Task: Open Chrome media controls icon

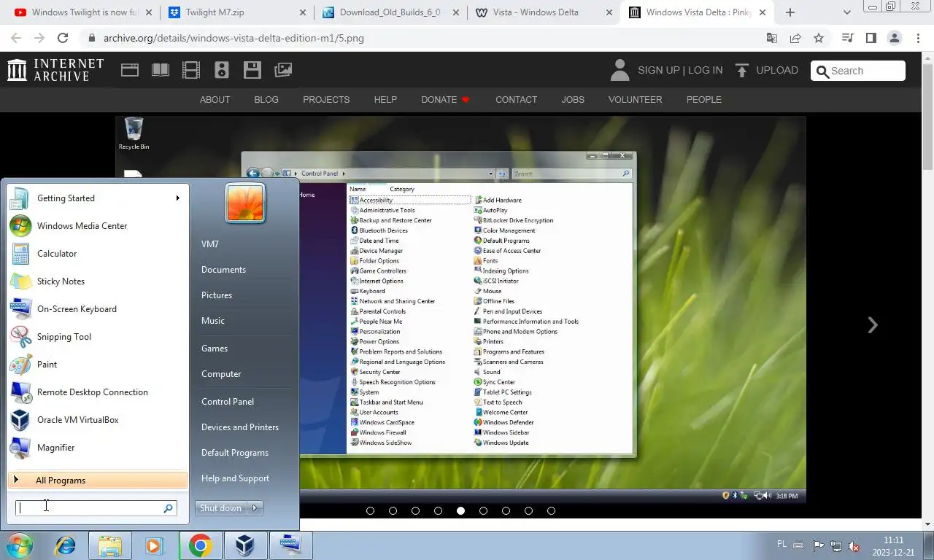Action: point(847,38)
